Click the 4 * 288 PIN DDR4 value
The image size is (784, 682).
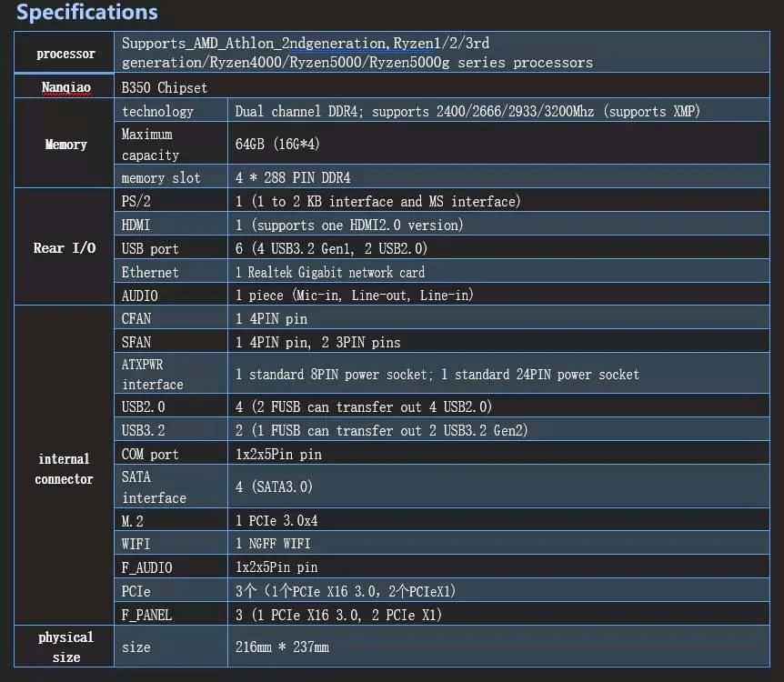tap(293, 177)
